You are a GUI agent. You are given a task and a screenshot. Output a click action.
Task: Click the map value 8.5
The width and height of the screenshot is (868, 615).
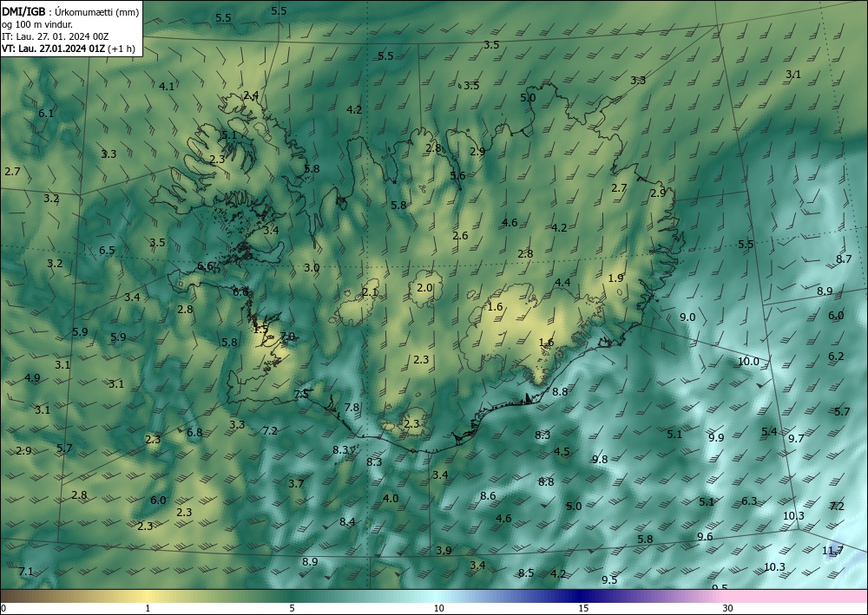click(526, 573)
